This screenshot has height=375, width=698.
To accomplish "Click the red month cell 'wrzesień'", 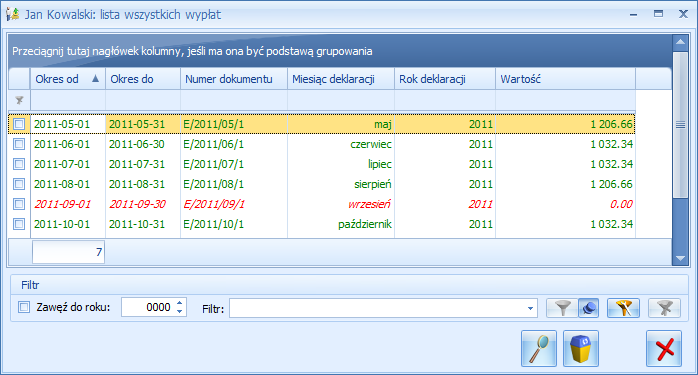I will point(369,204).
